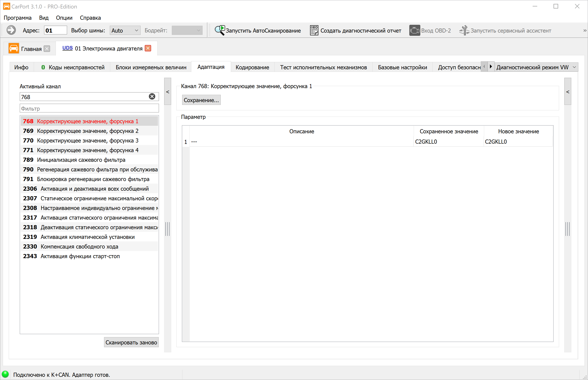Collapse the right side panel arrow
This screenshot has width=588, height=380.
tap(568, 92)
